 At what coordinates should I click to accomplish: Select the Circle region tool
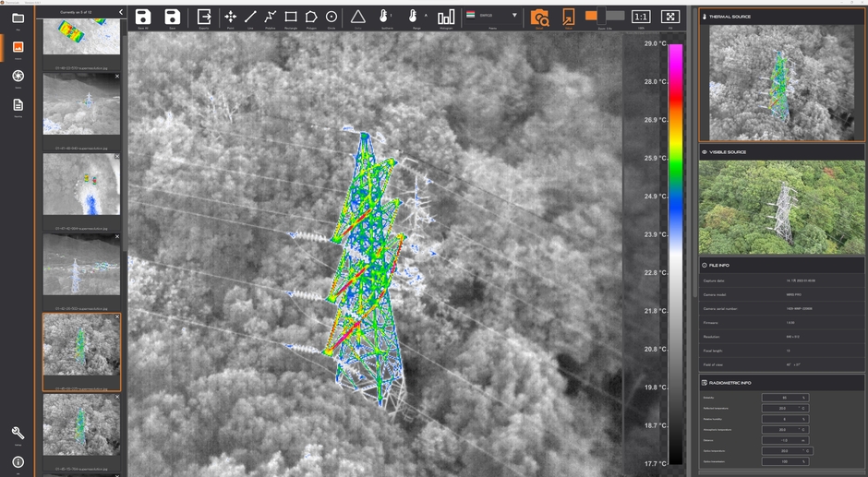point(332,18)
